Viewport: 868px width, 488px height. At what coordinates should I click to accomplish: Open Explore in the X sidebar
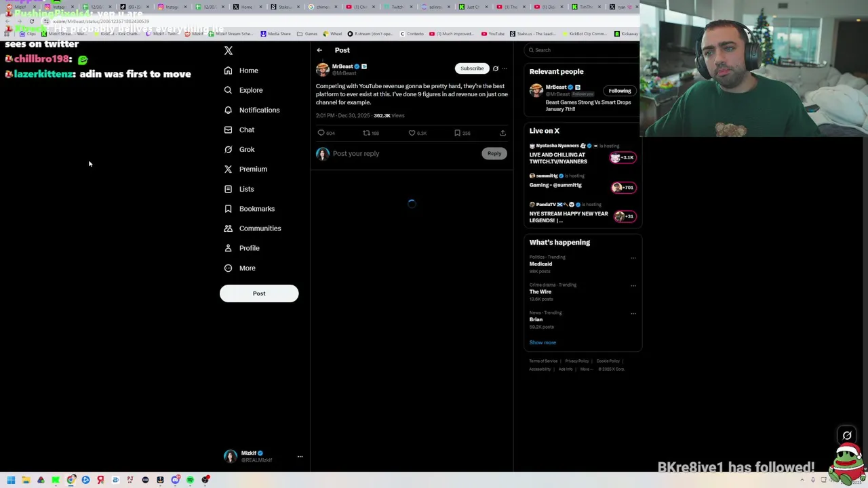243,90
